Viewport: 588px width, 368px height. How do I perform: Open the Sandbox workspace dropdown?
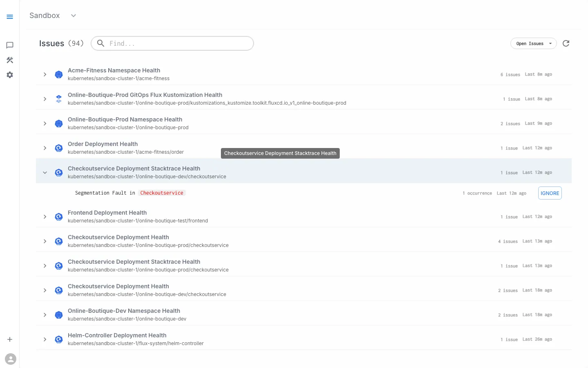pyautogui.click(x=73, y=16)
